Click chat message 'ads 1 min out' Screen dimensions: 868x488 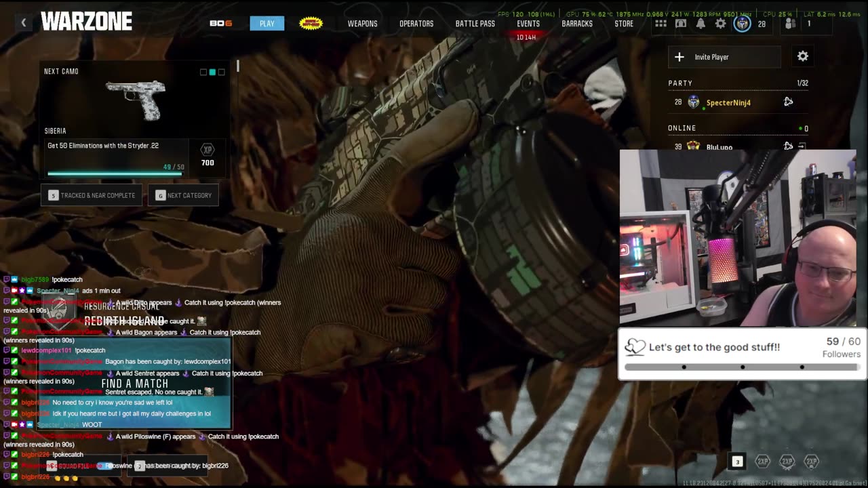pyautogui.click(x=101, y=291)
